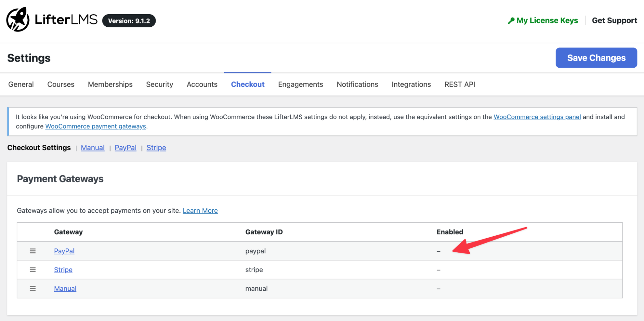Switch to the Engagements tab
This screenshot has height=321, width=644.
pyautogui.click(x=300, y=84)
